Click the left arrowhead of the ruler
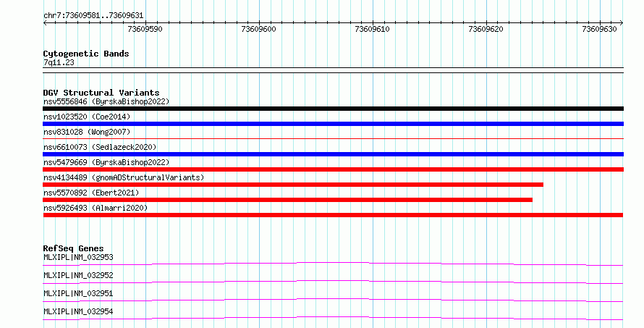Viewport: 644px width, 328px height. pos(45,22)
